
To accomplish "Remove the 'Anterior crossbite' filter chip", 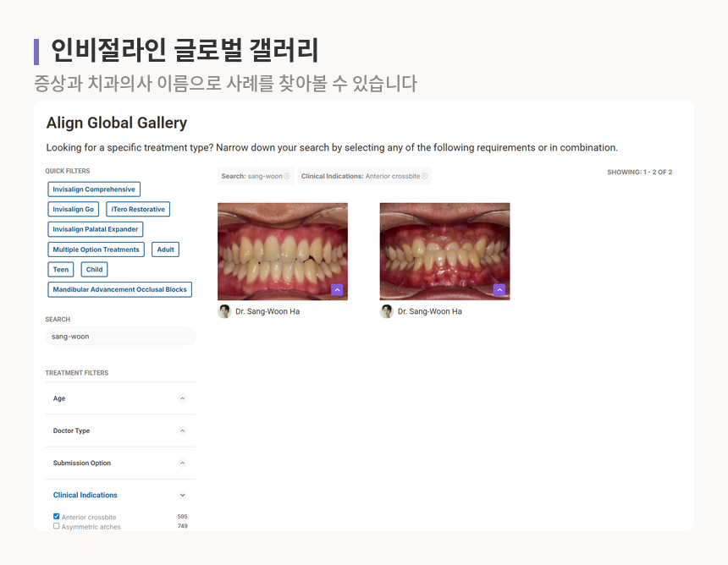I will pos(424,176).
